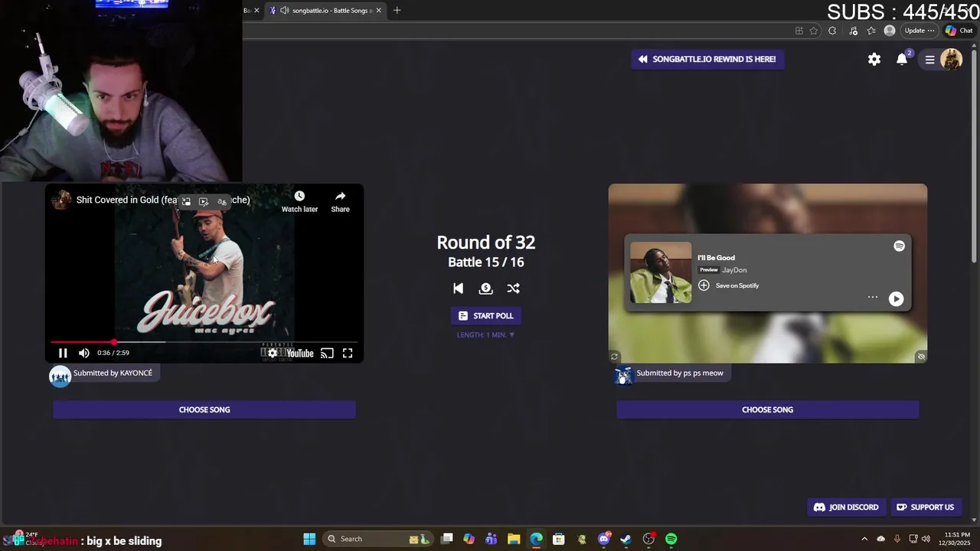The height and width of the screenshot is (551, 980).
Task: Show hidden system tray icons
Action: 864,539
